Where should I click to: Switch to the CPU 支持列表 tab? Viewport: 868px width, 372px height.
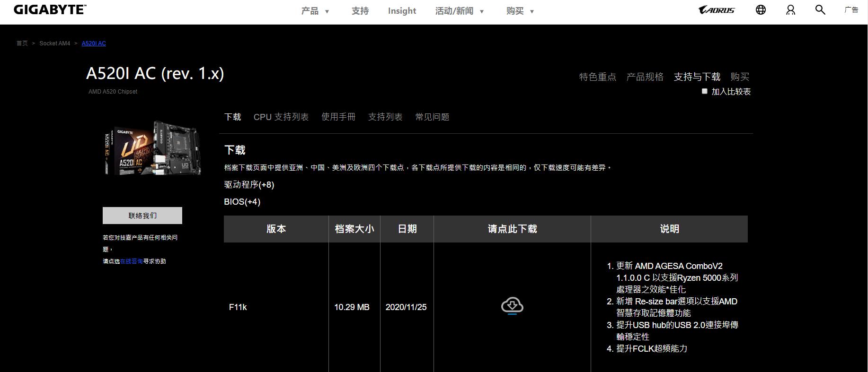281,117
